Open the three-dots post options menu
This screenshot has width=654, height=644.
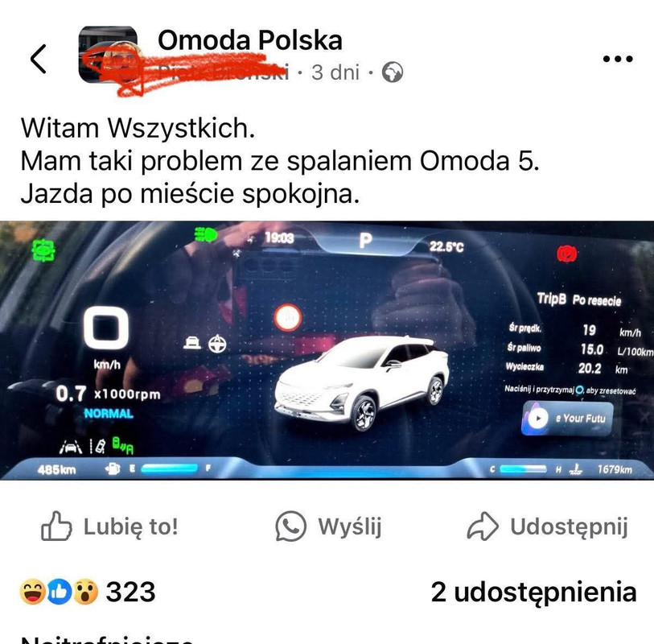(x=618, y=59)
